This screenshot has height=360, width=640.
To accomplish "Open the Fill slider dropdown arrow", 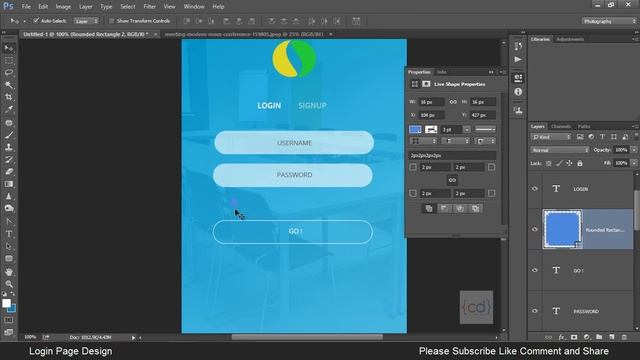I will click(634, 163).
